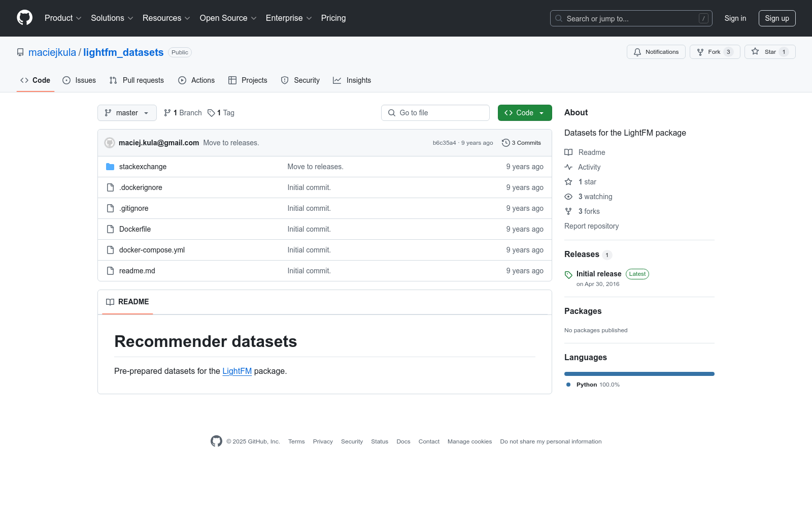
Task: Click the Sign in link
Action: coord(735,18)
